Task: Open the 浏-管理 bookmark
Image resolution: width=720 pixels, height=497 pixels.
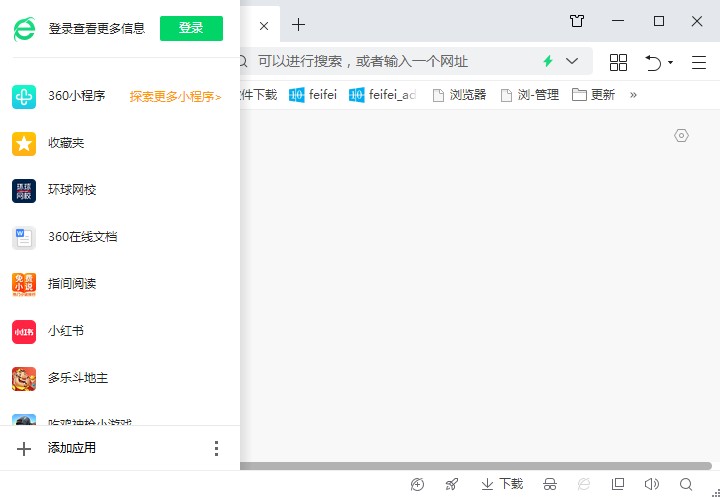Action: [529, 95]
